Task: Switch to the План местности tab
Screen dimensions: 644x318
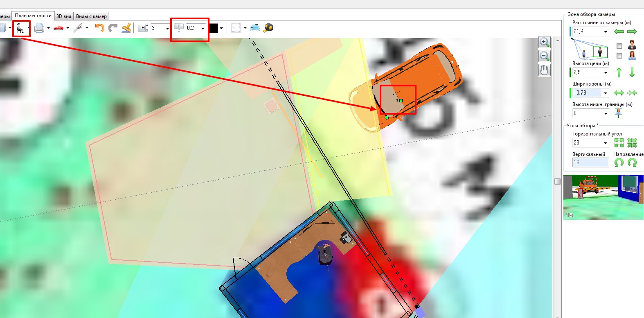Action: coord(33,16)
